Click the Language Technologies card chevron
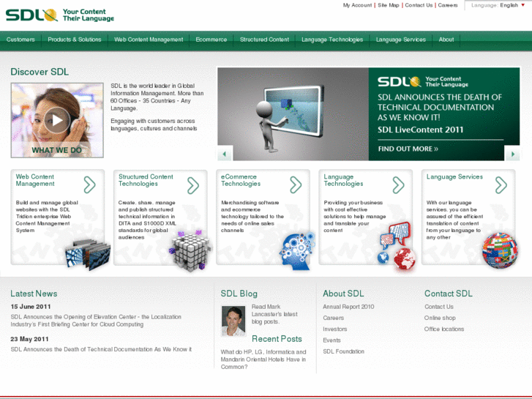 click(398, 185)
